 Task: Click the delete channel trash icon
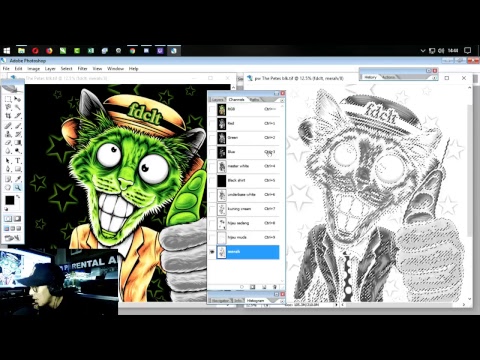(275, 287)
